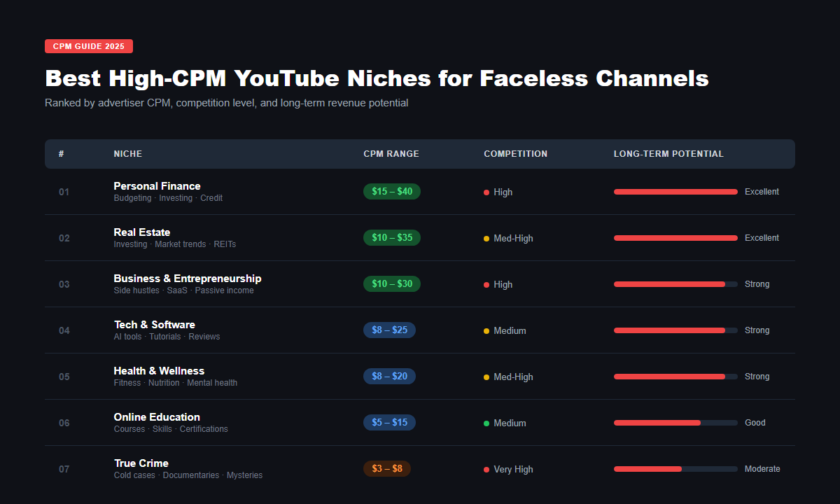Click 'Strong' label in Tech & Software row

pos(757,330)
